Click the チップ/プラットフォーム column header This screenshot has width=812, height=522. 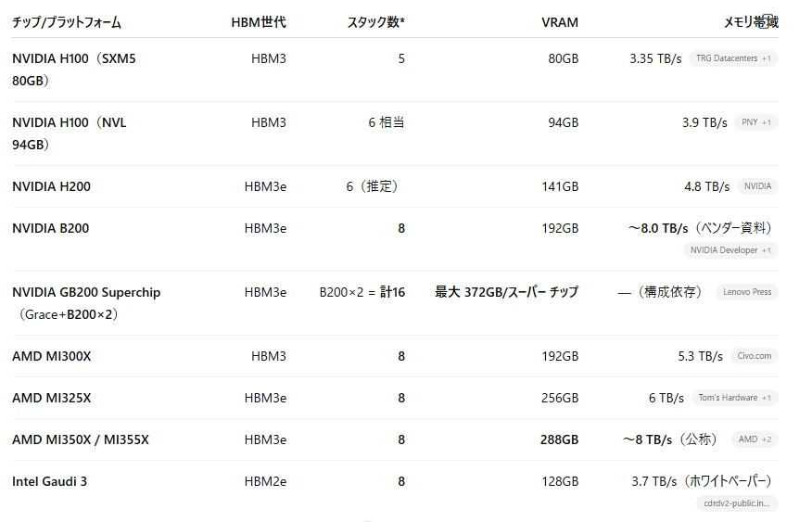[x=67, y=22]
